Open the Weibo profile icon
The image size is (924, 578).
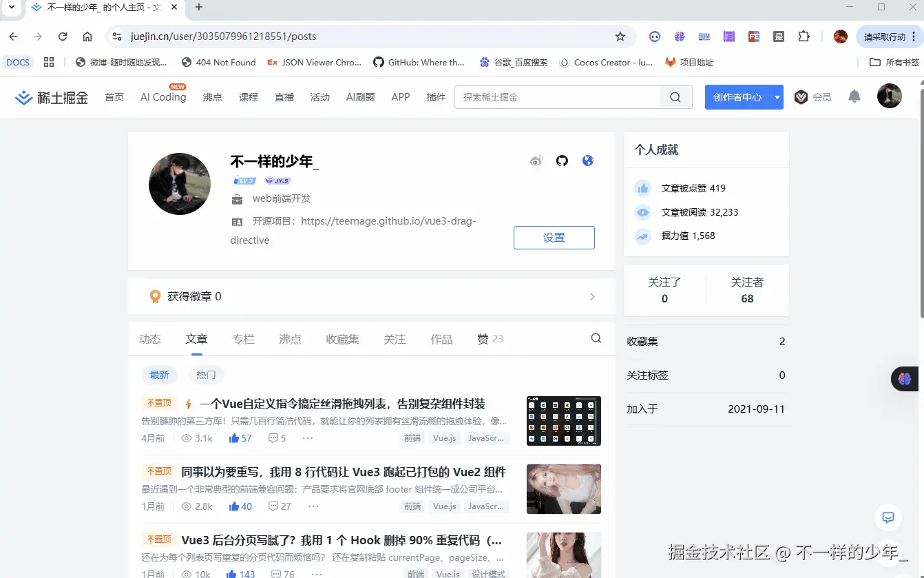tap(536, 161)
